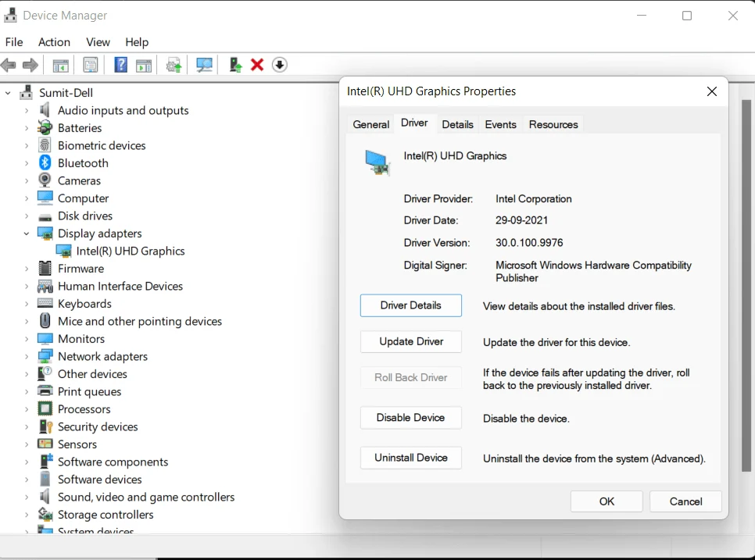The width and height of the screenshot is (755, 560).
Task: Click the driver version 30.0.100.9976 text
Action: click(529, 242)
